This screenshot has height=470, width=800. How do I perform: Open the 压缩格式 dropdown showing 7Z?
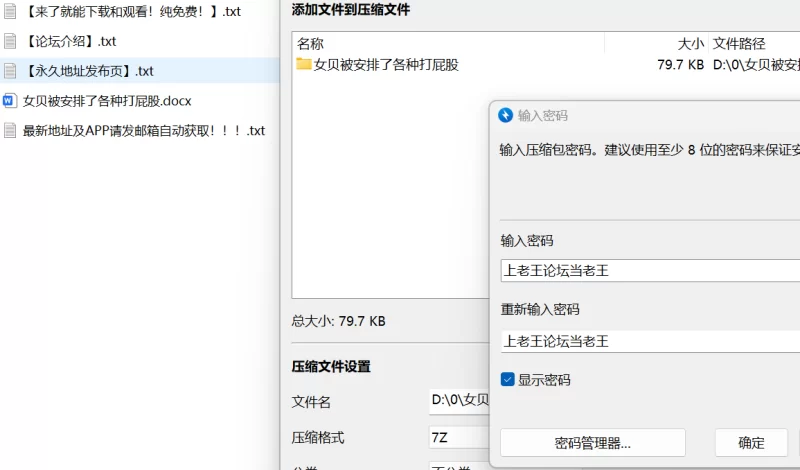point(460,437)
